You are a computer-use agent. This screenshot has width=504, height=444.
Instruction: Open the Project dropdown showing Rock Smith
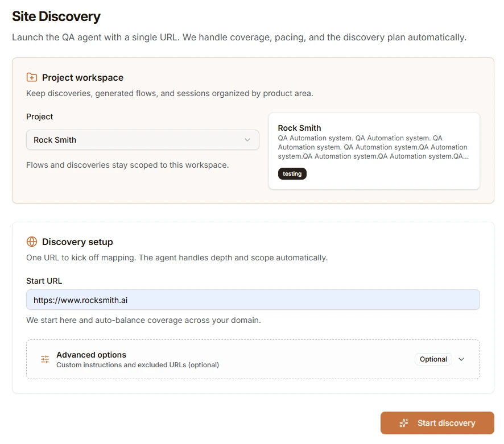[x=142, y=140]
